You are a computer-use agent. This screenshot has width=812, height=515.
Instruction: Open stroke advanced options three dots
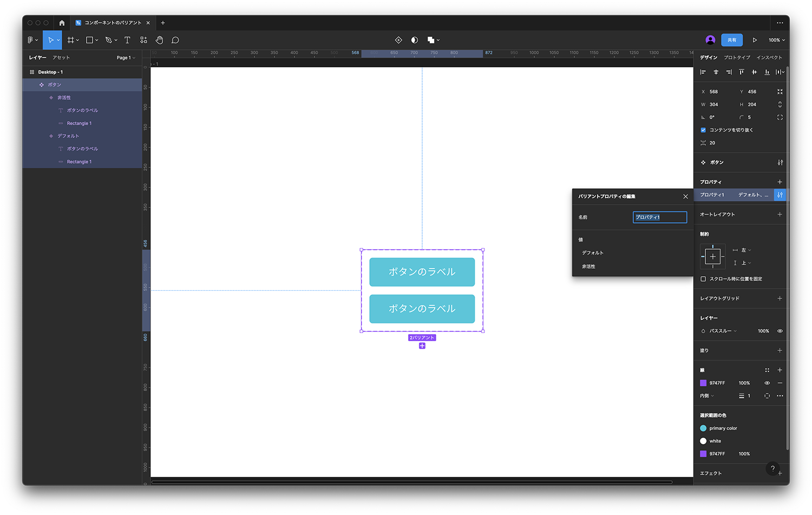(x=780, y=396)
